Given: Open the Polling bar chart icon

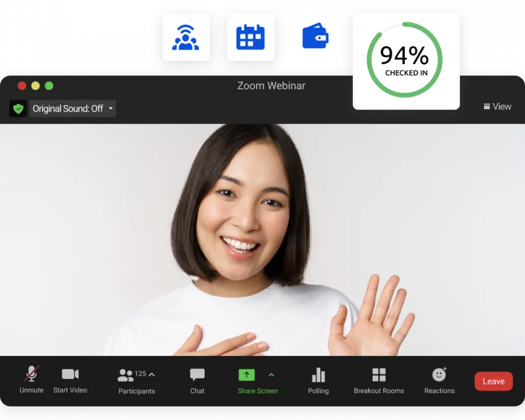Looking at the screenshot, I should pyautogui.click(x=318, y=375).
